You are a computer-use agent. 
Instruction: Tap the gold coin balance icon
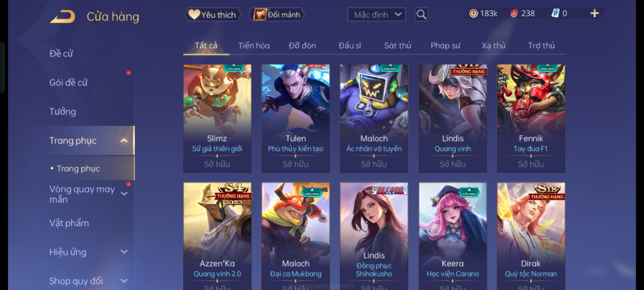tap(473, 13)
